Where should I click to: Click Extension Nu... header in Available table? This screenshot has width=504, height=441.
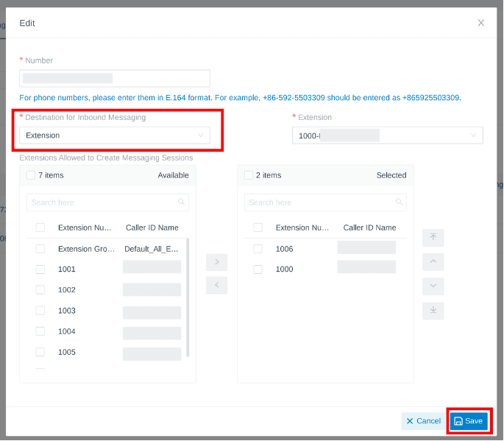click(x=85, y=227)
